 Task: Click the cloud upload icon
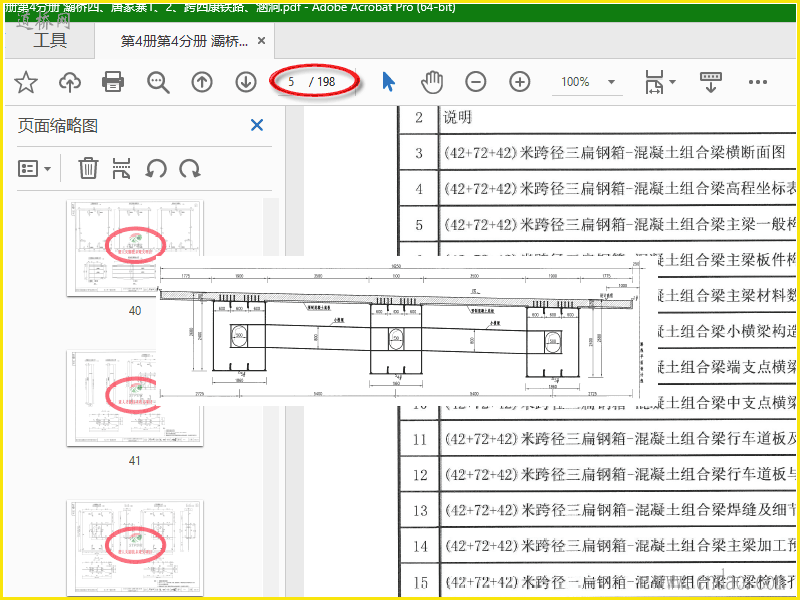tap(70, 82)
